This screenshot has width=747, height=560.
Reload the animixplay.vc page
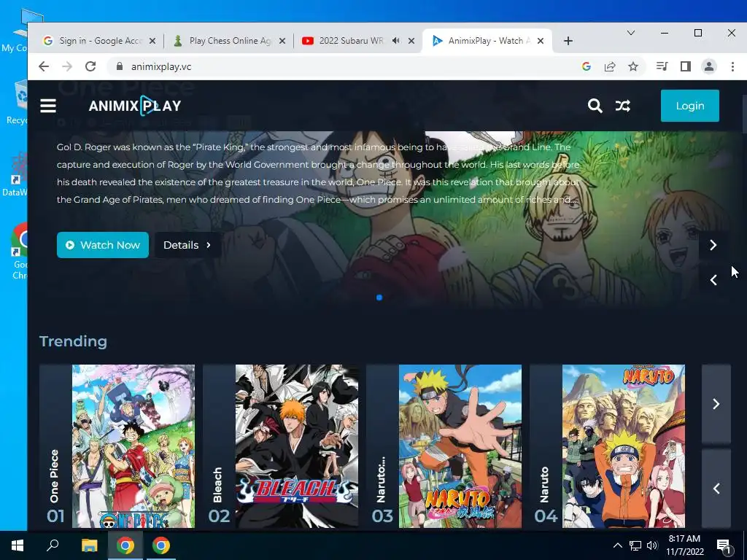[x=90, y=66]
